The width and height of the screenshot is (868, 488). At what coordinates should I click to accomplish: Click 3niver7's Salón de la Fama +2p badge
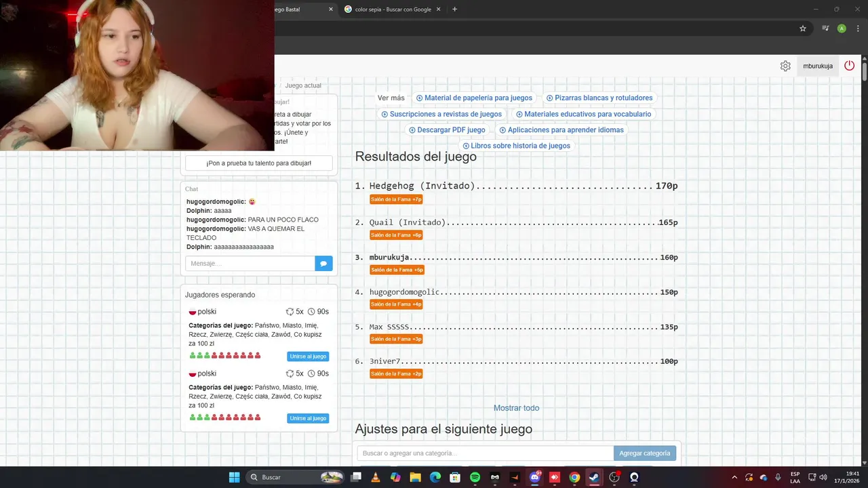[396, 373]
